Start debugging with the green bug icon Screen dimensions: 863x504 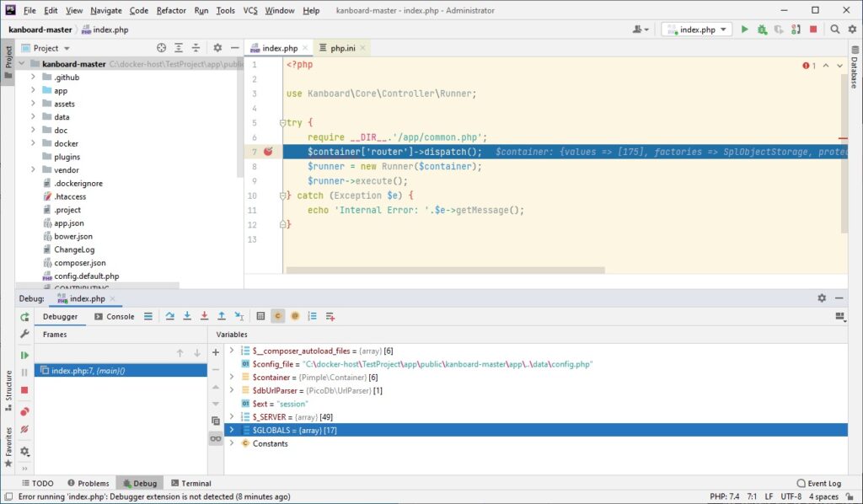[762, 29]
